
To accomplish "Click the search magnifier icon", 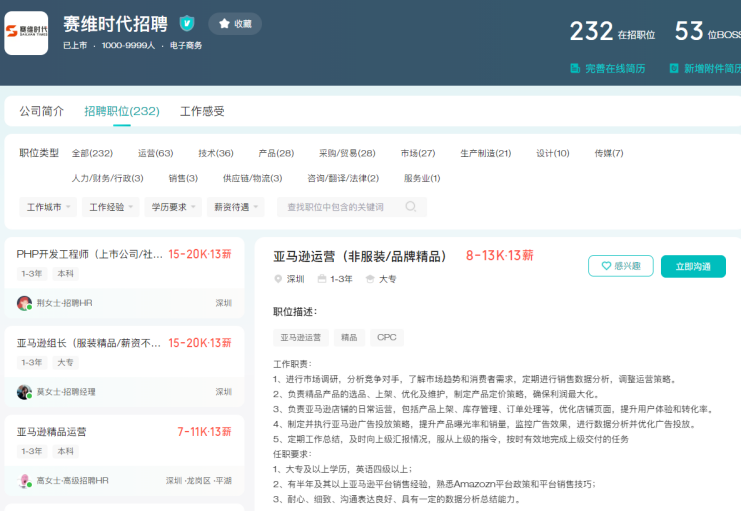I will click(x=411, y=207).
